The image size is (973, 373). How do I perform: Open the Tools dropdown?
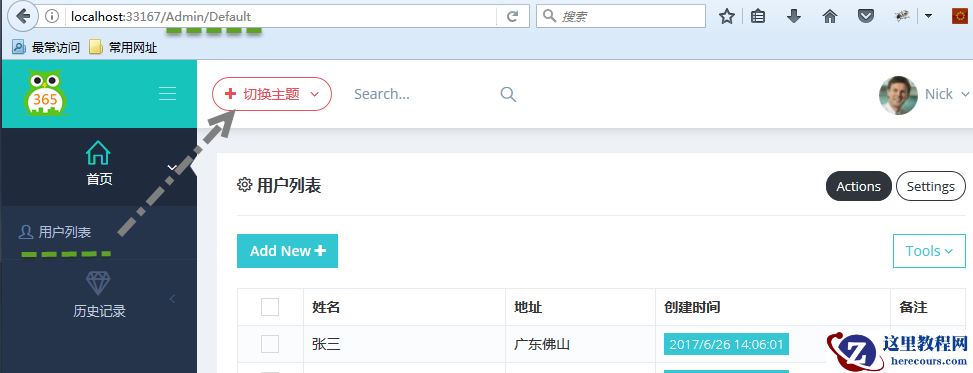[929, 251]
